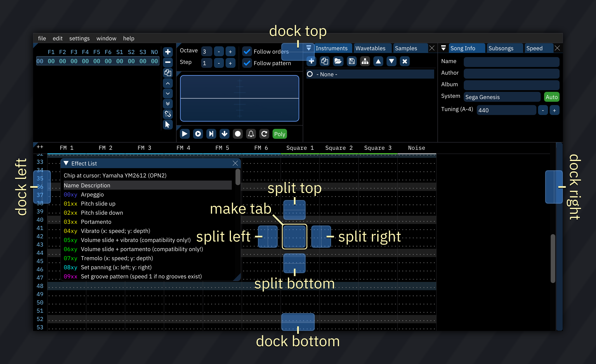Disable the Follow orders checkbox
Image resolution: width=596 pixels, height=364 pixels.
tap(247, 51)
